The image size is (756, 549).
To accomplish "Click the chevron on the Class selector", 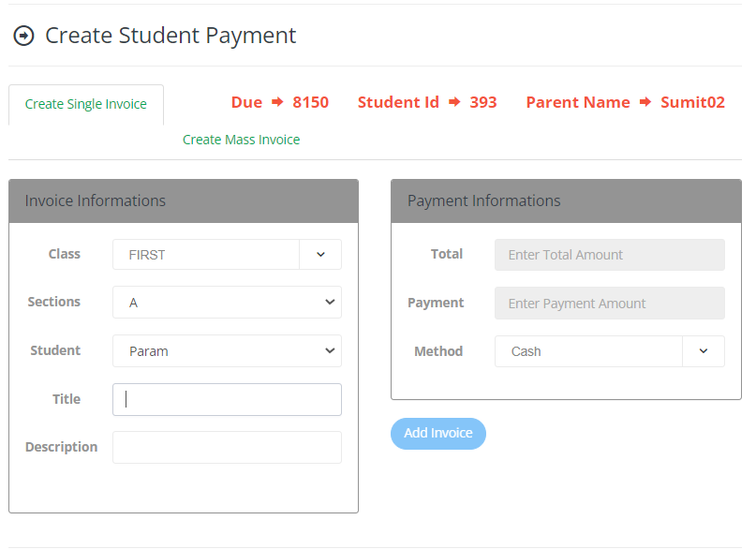I will click(320, 254).
